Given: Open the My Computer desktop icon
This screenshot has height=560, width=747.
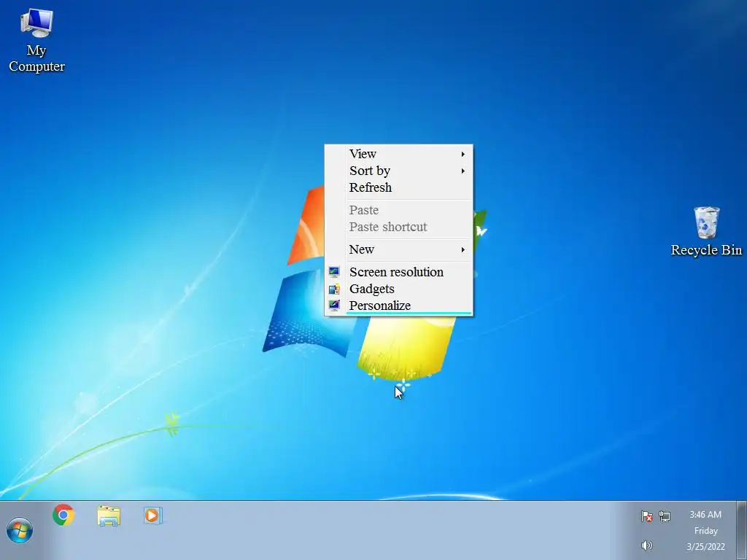Looking at the screenshot, I should (36, 41).
